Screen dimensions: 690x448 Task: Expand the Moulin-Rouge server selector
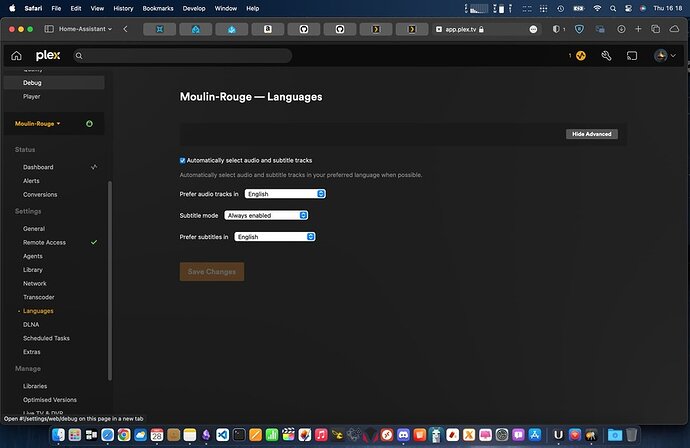[37, 124]
